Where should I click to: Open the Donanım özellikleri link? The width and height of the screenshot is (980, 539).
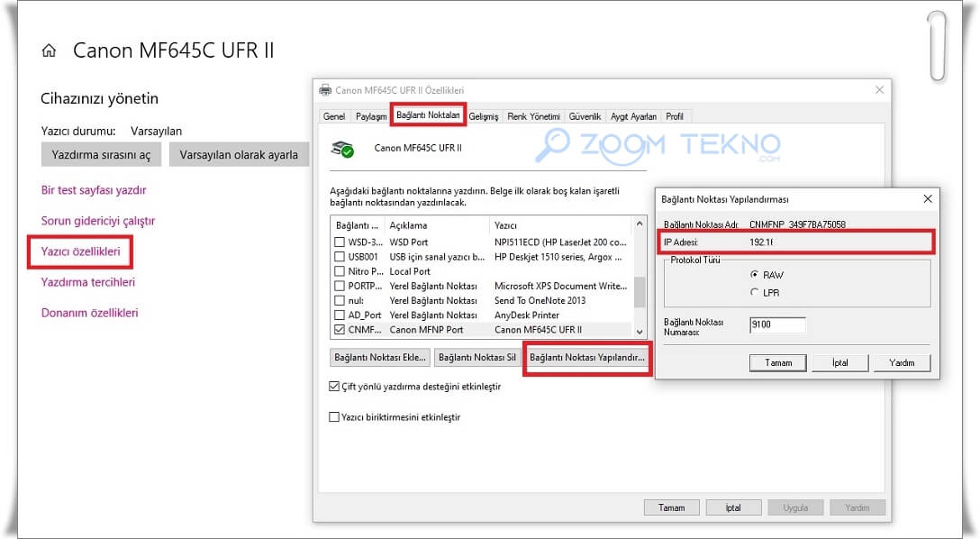(89, 313)
